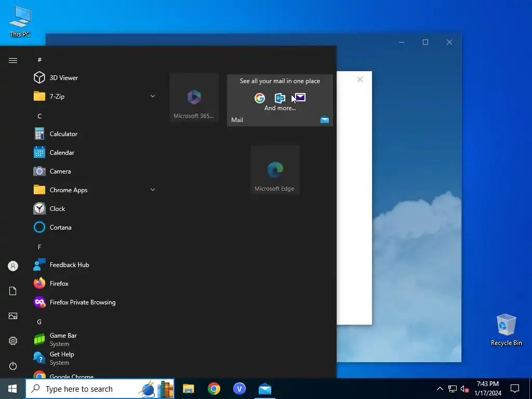Maximize the Mail window
Image resolution: width=532 pixels, height=399 pixels.
[x=425, y=42]
